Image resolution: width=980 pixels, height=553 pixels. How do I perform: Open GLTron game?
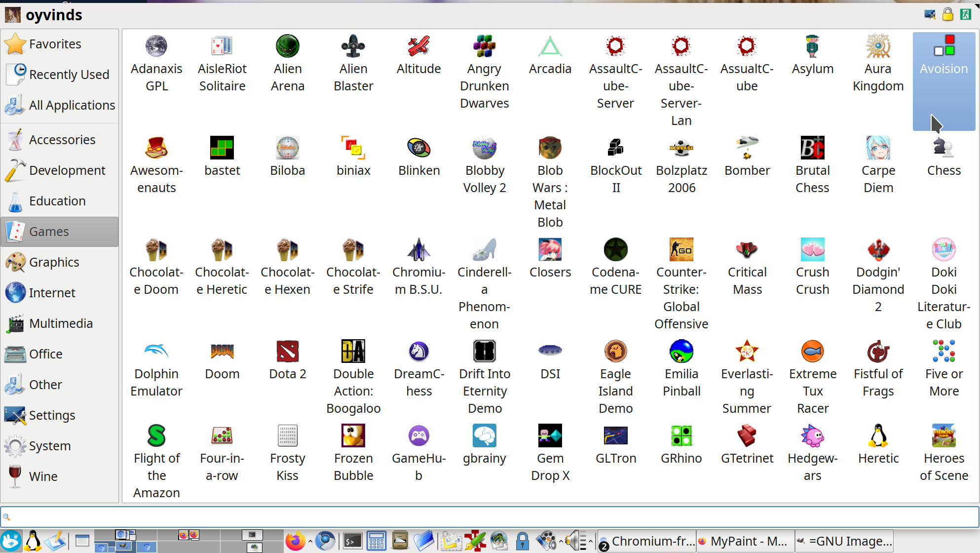pyautogui.click(x=615, y=444)
